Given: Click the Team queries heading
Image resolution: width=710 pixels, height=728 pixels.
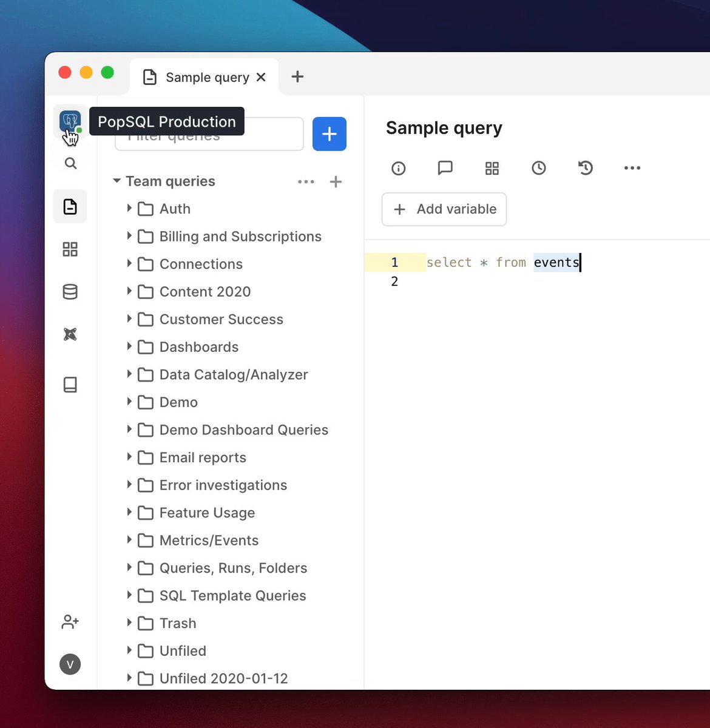Looking at the screenshot, I should click(x=171, y=181).
